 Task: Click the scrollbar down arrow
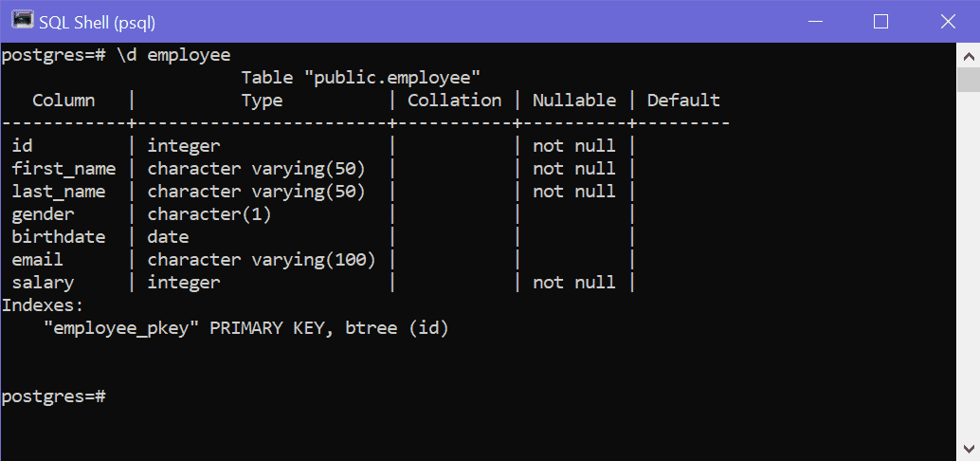tap(968, 449)
